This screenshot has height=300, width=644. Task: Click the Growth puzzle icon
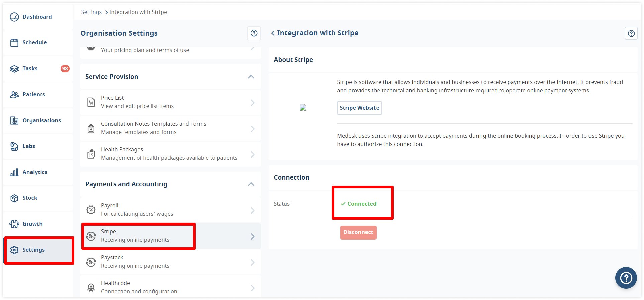pyautogui.click(x=14, y=224)
